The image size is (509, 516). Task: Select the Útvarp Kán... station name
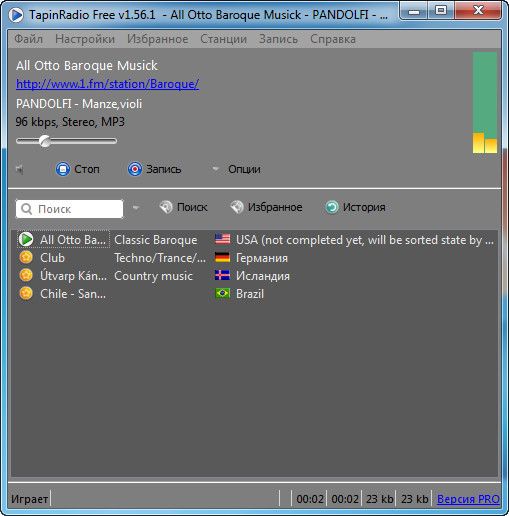tap(73, 276)
